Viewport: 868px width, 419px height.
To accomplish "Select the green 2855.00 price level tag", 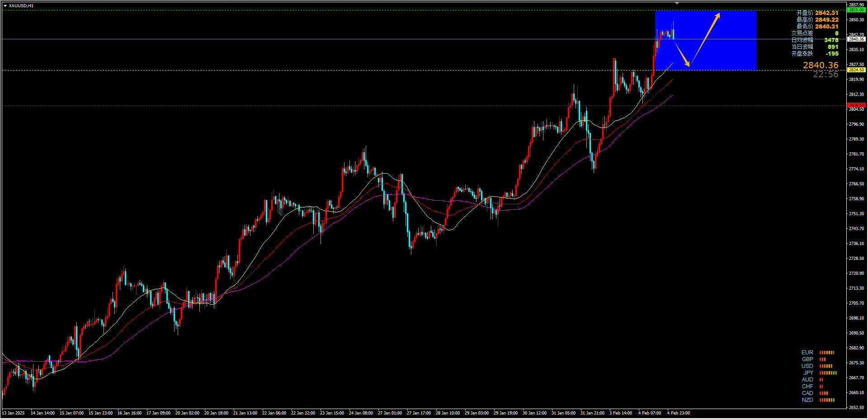I will click(856, 10).
